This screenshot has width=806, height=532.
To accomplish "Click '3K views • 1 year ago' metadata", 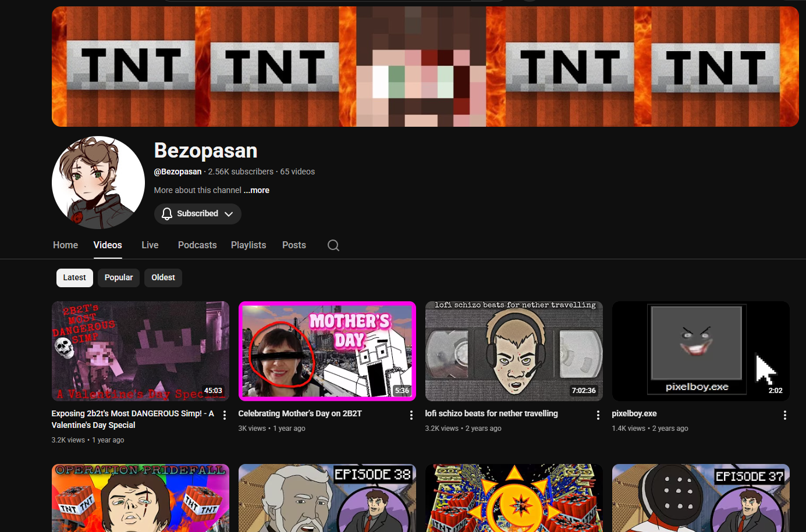I will click(x=272, y=429).
